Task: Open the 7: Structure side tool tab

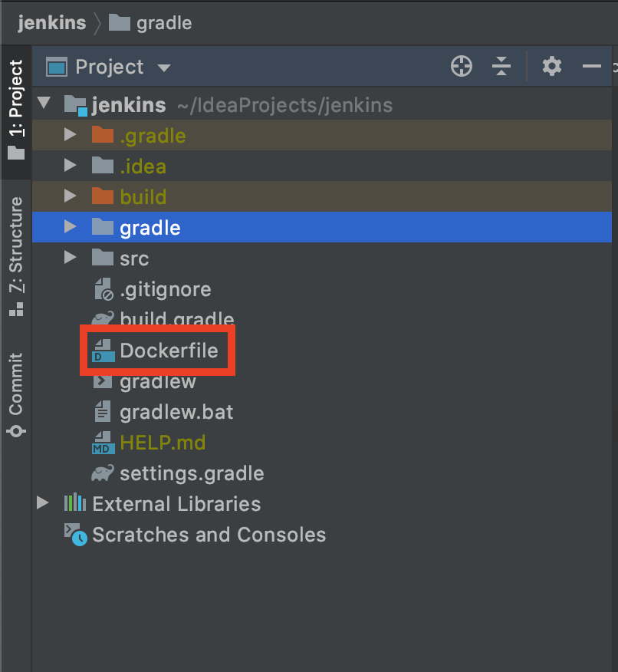Action: click(x=16, y=256)
